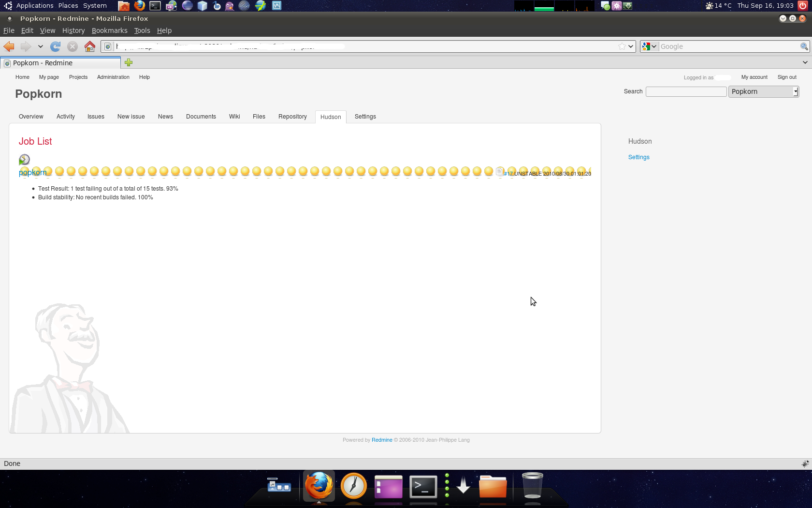Click the chat status tray icon
The image size is (812, 508).
coord(605,6)
